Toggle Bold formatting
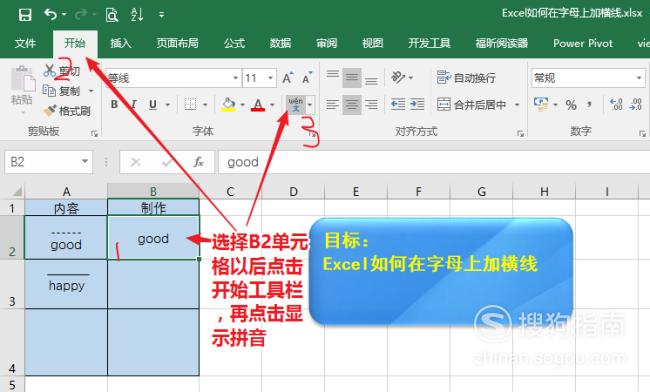Screen dimensions: 650x392 [114, 104]
